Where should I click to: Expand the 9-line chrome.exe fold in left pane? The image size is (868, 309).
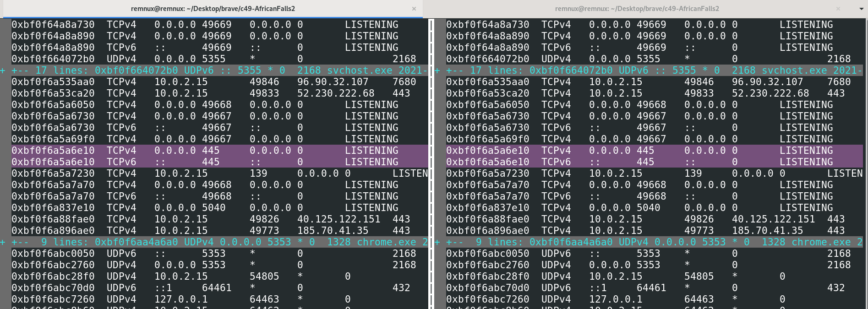pos(3,242)
